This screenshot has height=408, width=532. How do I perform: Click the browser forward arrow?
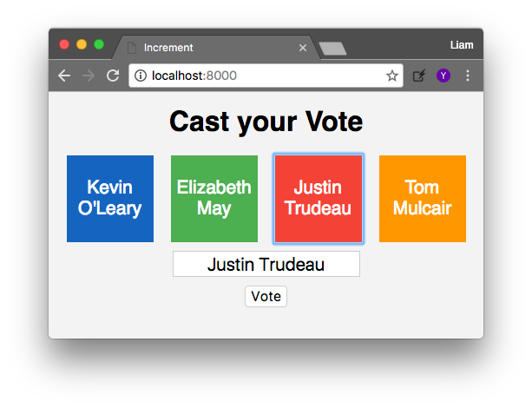click(89, 76)
